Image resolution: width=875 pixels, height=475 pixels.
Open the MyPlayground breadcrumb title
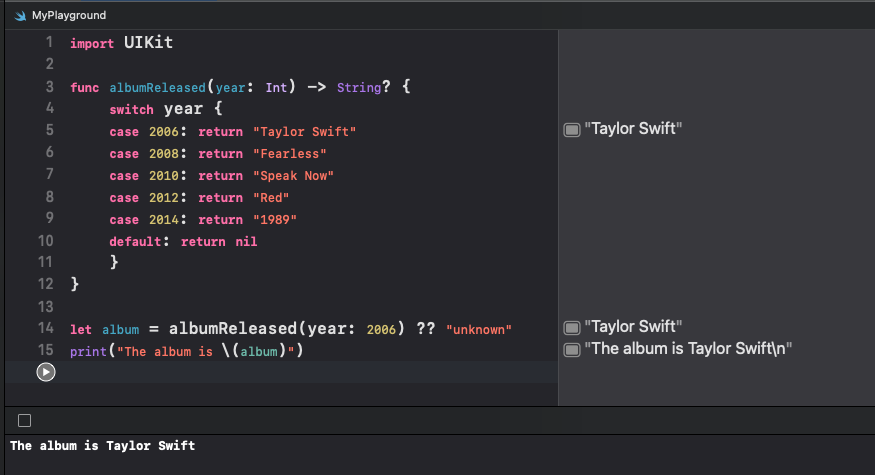(x=69, y=15)
